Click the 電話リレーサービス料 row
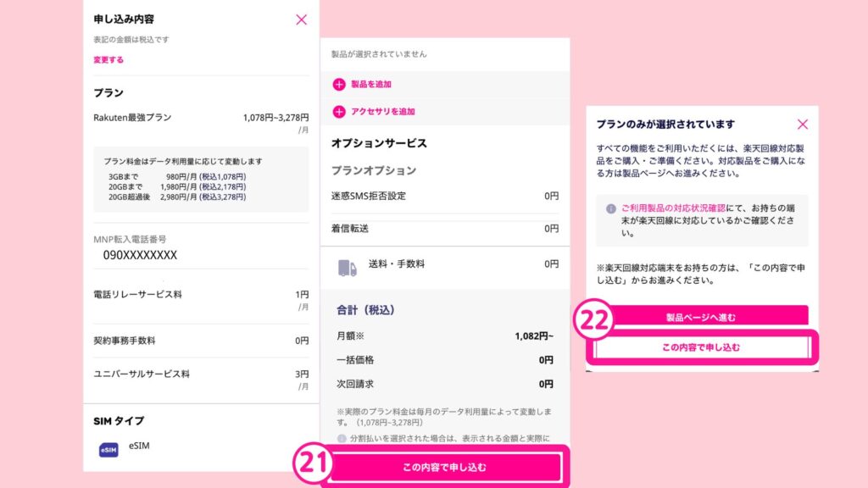 201,299
